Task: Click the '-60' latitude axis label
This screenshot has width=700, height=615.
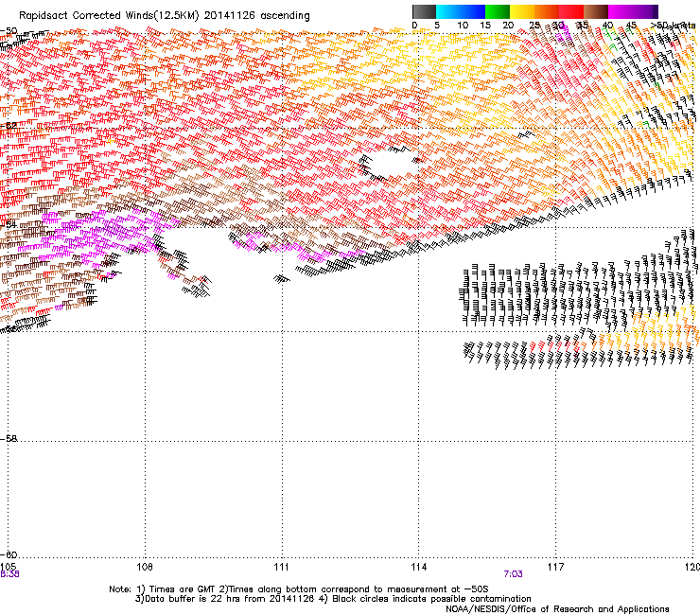Action: coord(9,554)
